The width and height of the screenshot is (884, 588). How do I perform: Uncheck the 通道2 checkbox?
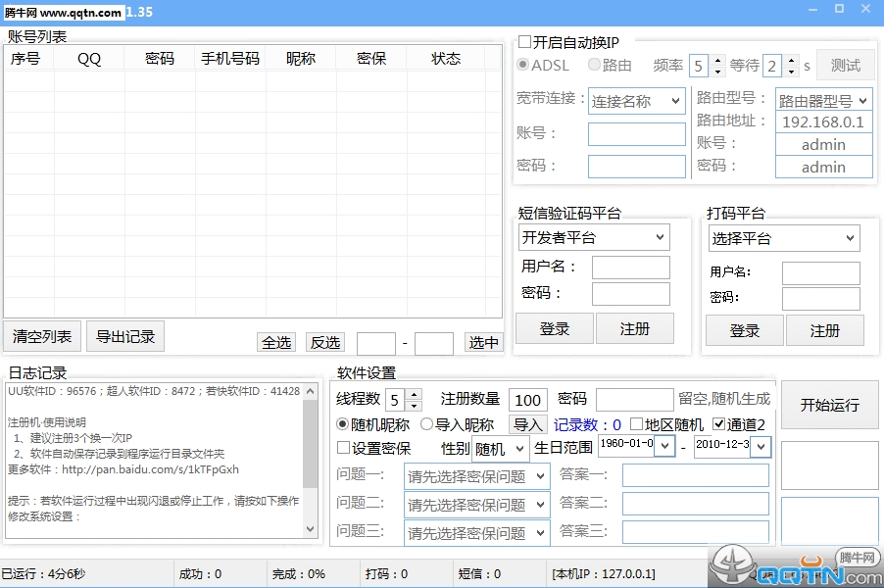pos(719,424)
